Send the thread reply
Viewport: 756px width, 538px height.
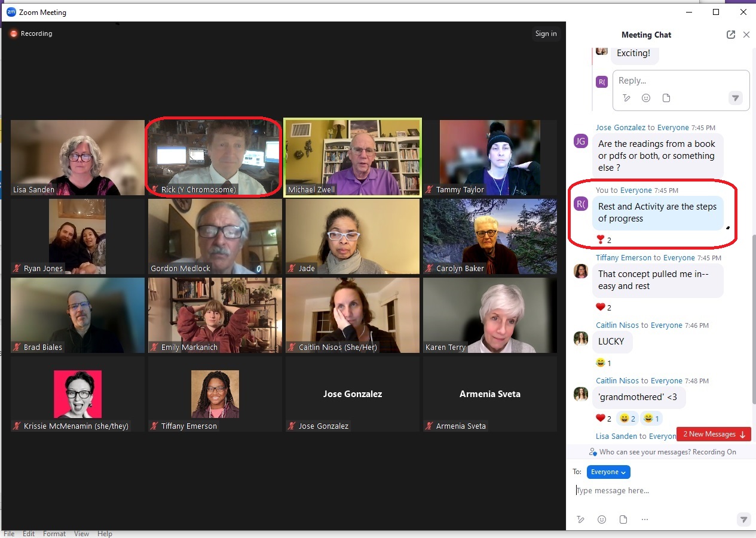(x=736, y=98)
